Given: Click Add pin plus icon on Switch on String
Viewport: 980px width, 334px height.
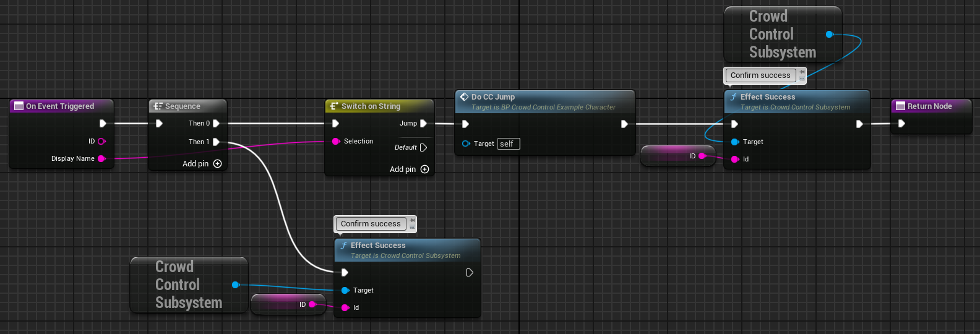Looking at the screenshot, I should [424, 169].
